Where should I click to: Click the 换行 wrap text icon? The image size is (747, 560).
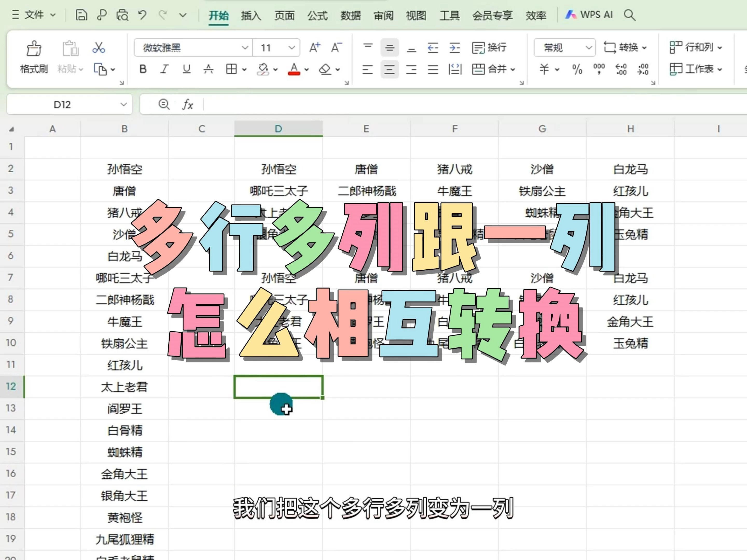(x=489, y=48)
